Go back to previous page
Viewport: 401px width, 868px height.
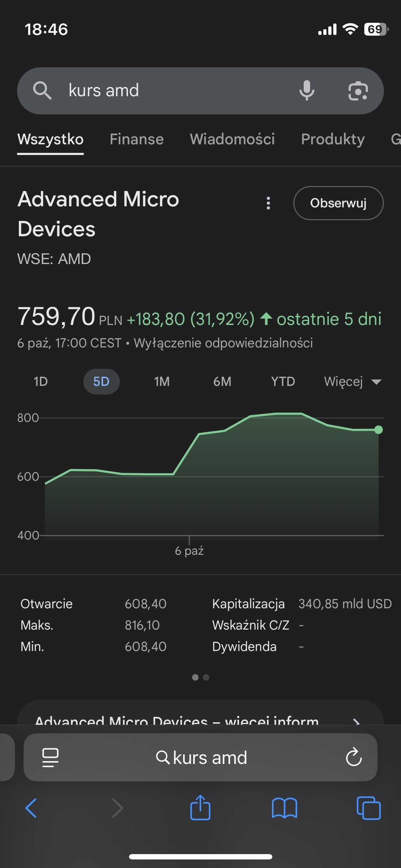(31, 808)
